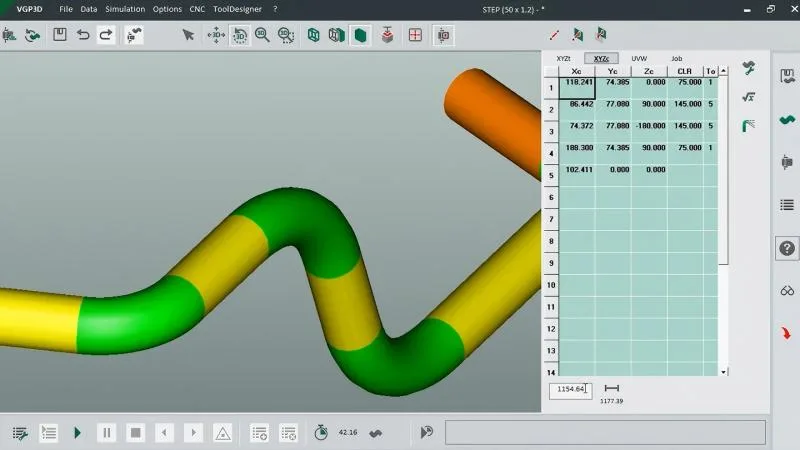
Task: Click the green bent tube sidebar icon
Action: (787, 119)
